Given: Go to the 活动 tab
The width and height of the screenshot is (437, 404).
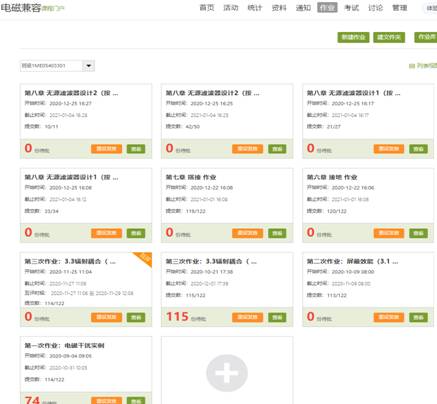Looking at the screenshot, I should coord(231,8).
